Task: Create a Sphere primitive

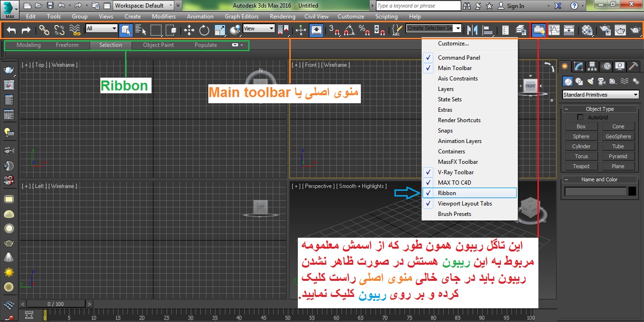Action: click(x=581, y=136)
